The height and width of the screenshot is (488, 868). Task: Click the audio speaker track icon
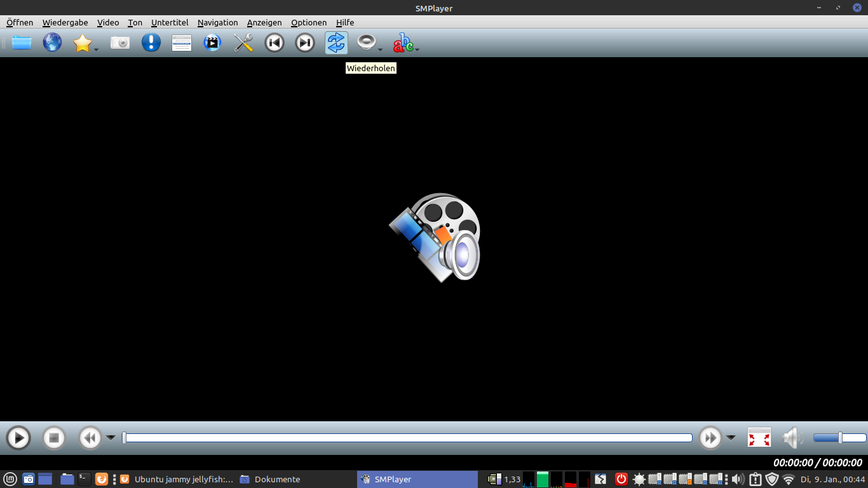tap(366, 43)
